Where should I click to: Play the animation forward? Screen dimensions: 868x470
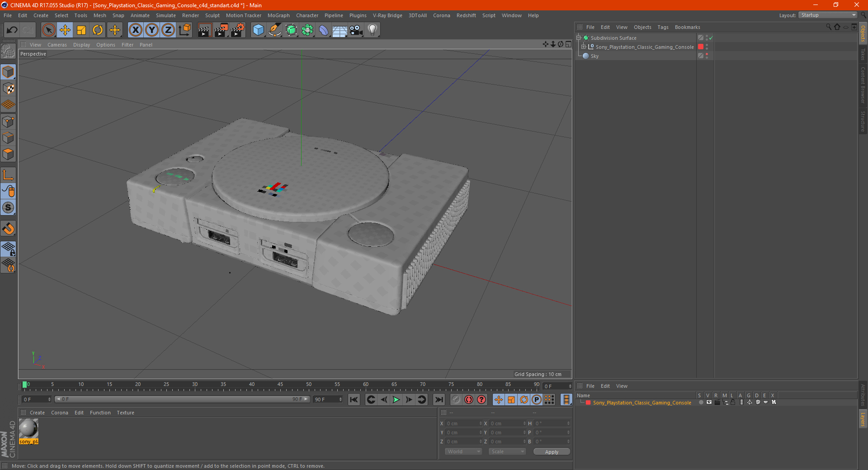point(396,399)
